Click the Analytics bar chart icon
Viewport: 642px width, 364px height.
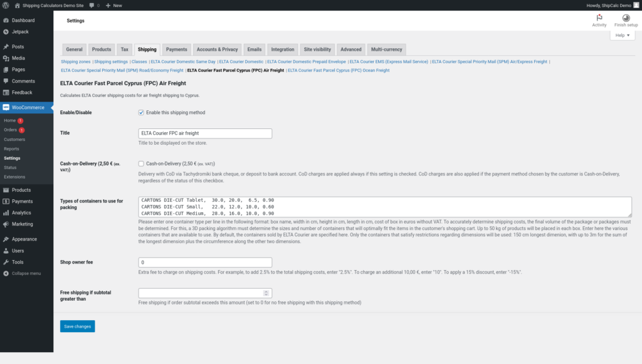click(6, 212)
